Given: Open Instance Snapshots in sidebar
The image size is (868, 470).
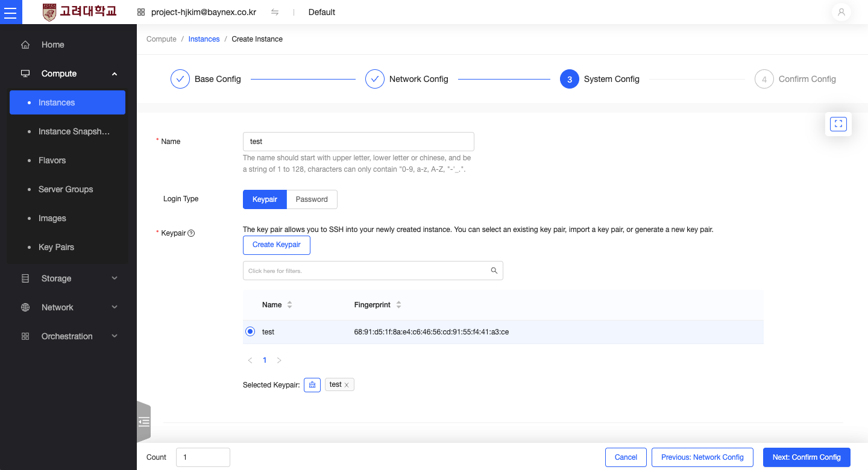Looking at the screenshot, I should 68,131.
